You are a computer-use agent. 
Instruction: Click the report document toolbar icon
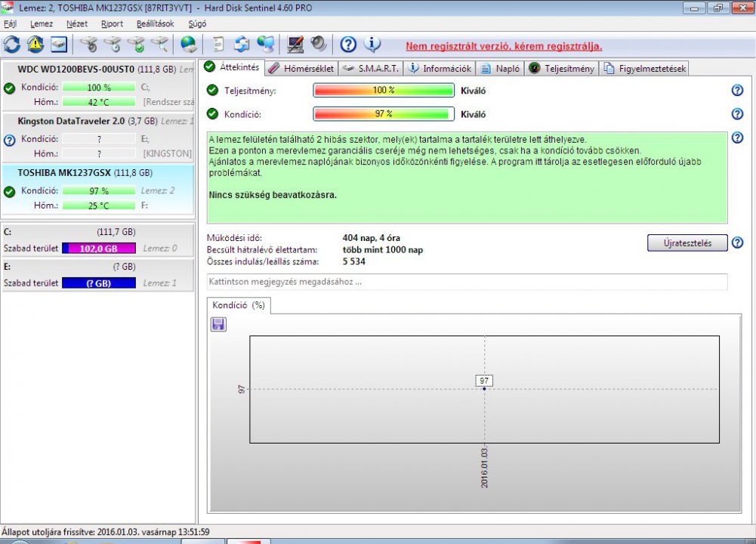218,45
